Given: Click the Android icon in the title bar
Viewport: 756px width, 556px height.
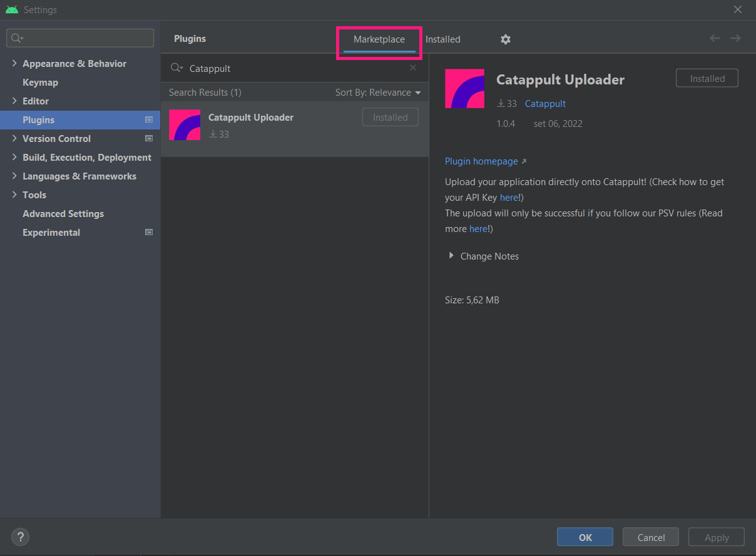Looking at the screenshot, I should pyautogui.click(x=11, y=10).
